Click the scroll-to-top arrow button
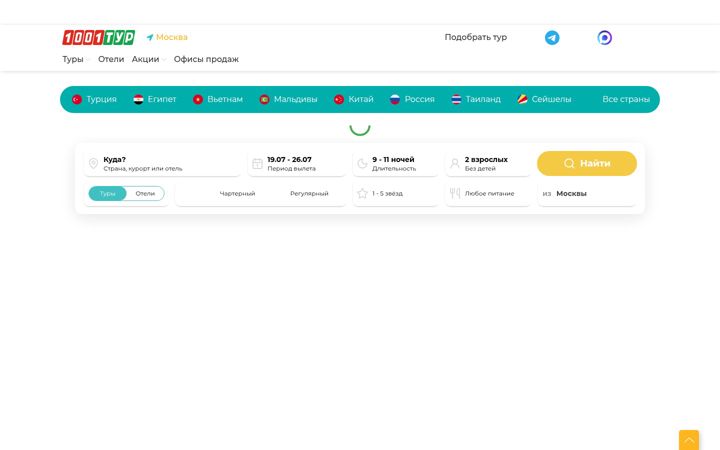This screenshot has width=720, height=450. pyautogui.click(x=689, y=440)
